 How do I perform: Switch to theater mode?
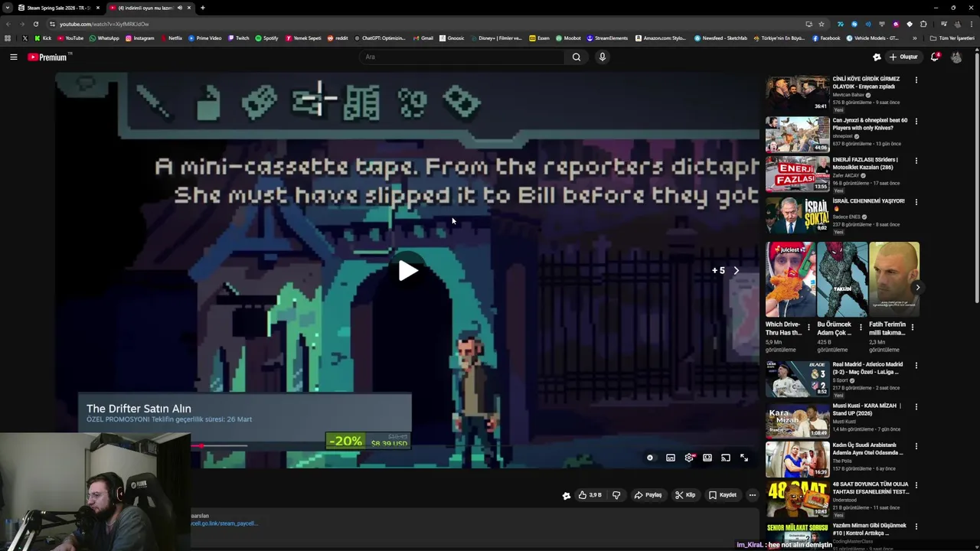click(707, 458)
